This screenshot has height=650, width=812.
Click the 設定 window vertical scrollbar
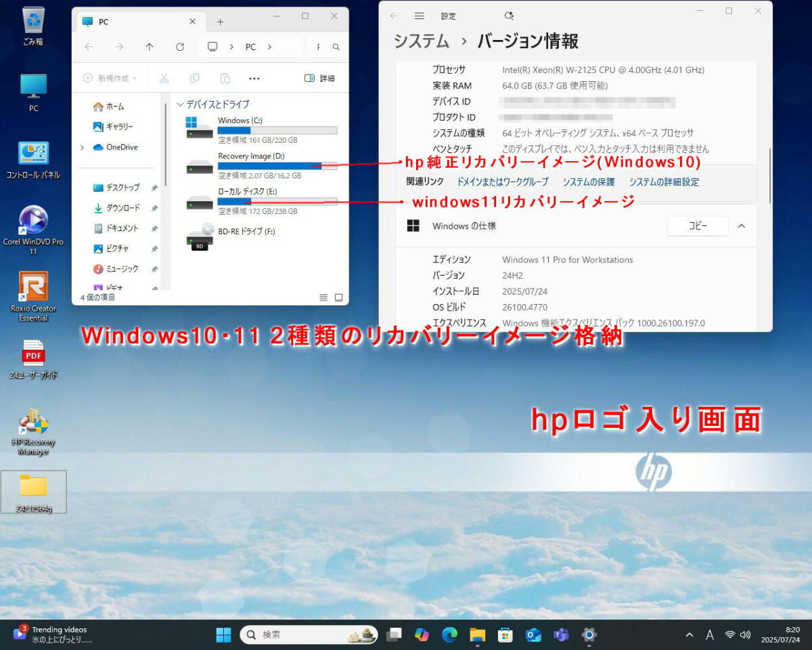(x=769, y=176)
